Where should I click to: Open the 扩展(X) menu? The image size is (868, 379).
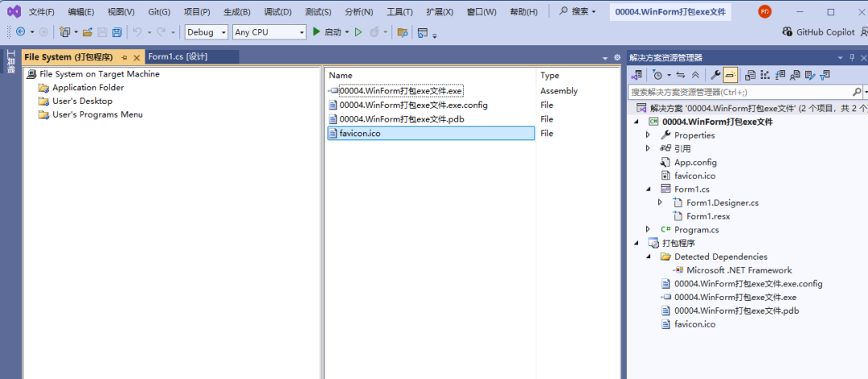(x=440, y=11)
